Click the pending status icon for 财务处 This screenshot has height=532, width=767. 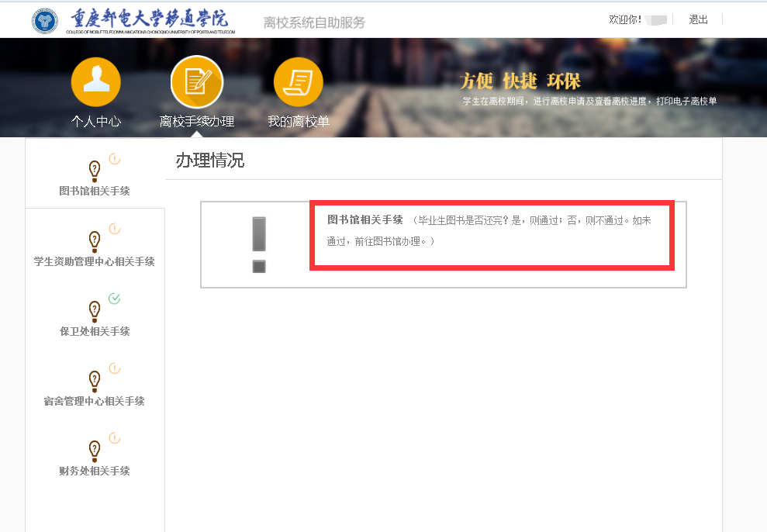[x=114, y=438]
